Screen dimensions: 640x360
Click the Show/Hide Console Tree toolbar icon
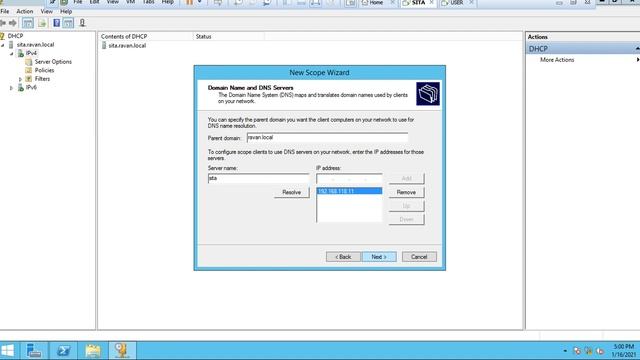pos(28,23)
